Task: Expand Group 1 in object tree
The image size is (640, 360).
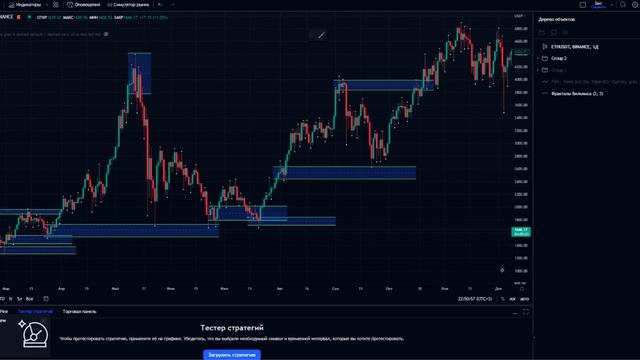Action: (x=538, y=70)
